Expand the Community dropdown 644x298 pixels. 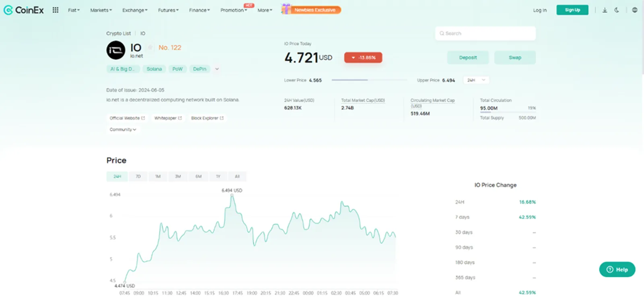123,130
